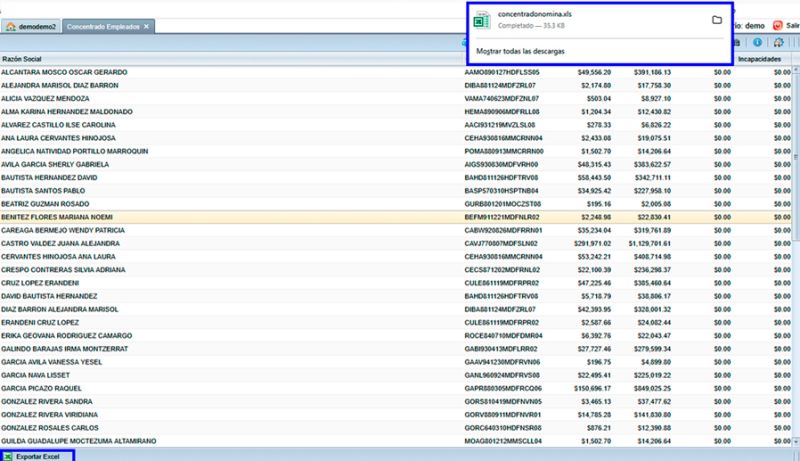Select row ALCANTARA MOSCO OSCAR GERARDO

click(x=396, y=72)
